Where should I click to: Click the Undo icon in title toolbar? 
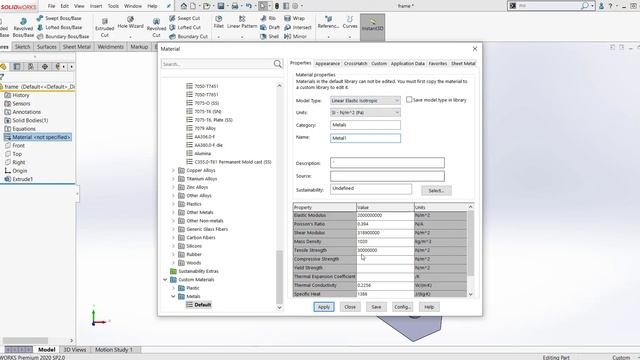[x=248, y=6]
